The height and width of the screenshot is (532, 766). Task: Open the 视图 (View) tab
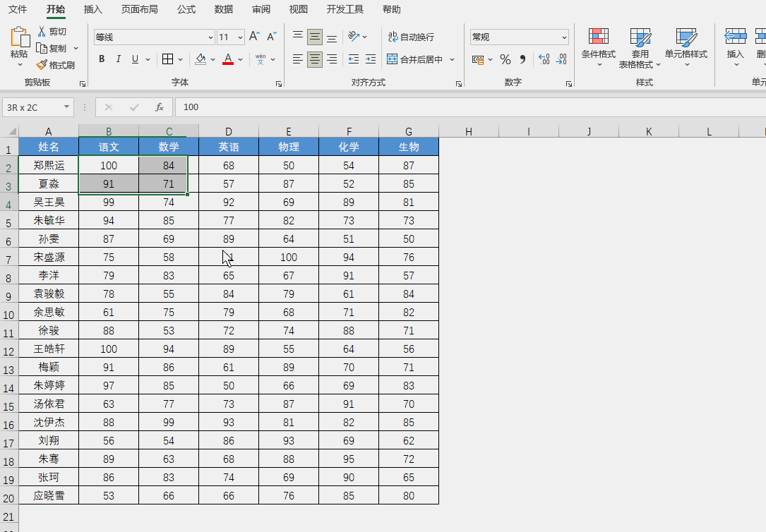[299, 9]
